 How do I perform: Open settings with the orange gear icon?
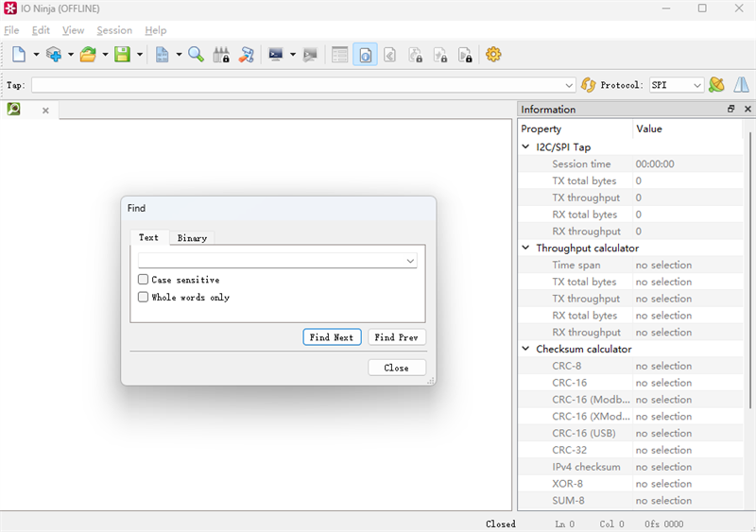(493, 54)
